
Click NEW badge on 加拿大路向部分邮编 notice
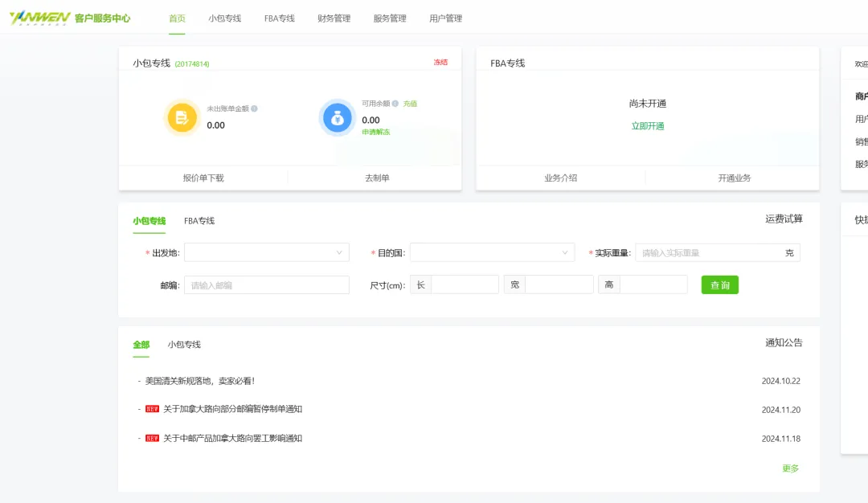[x=152, y=409]
